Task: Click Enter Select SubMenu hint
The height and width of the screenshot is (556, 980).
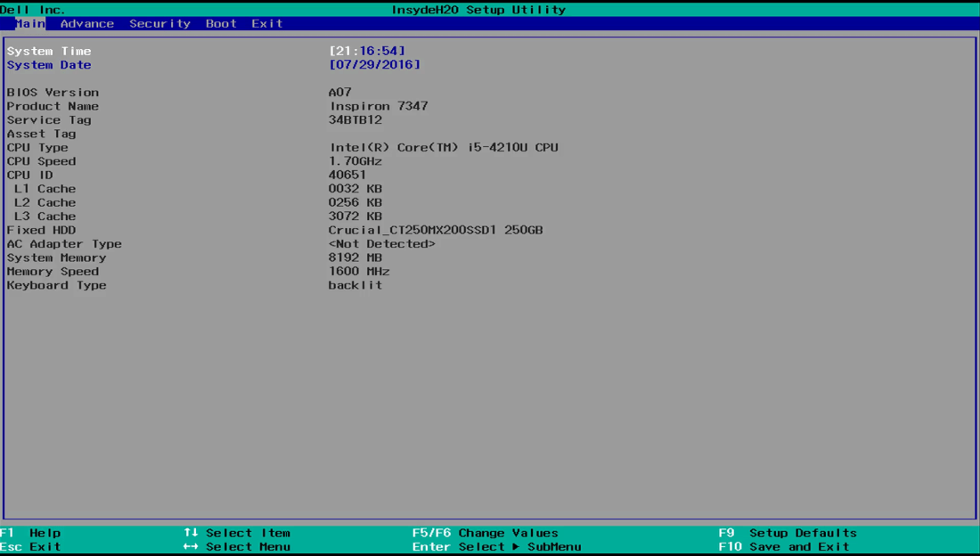Action: point(496,547)
